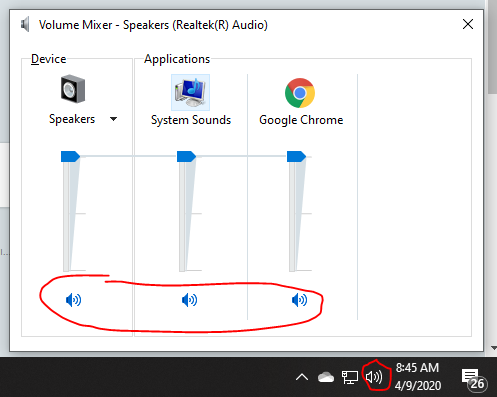Image resolution: width=497 pixels, height=397 pixels.
Task: Click the Speakers device icon
Action: click(73, 89)
